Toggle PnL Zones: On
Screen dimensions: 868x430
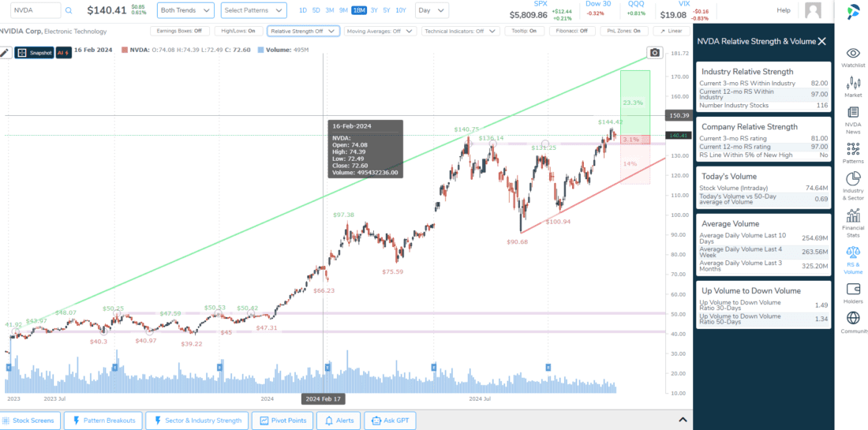[x=624, y=31]
